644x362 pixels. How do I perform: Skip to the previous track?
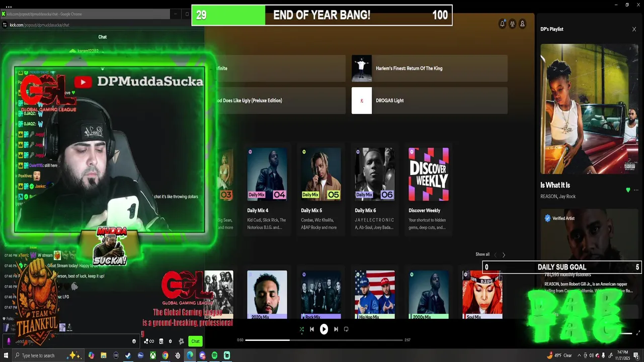click(x=311, y=329)
